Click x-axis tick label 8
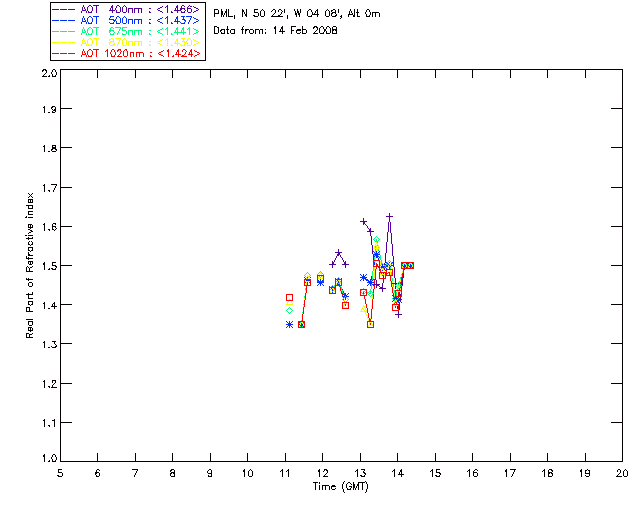The height and width of the screenshot is (512, 640). (173, 474)
